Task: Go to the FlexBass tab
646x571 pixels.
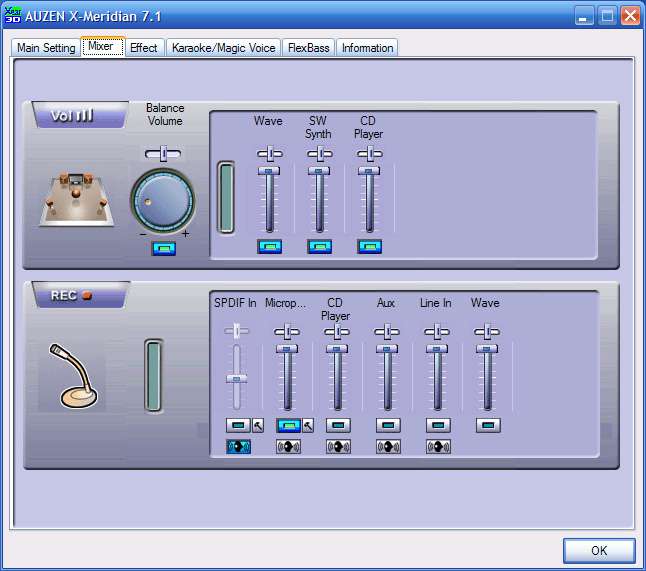Action: point(309,48)
